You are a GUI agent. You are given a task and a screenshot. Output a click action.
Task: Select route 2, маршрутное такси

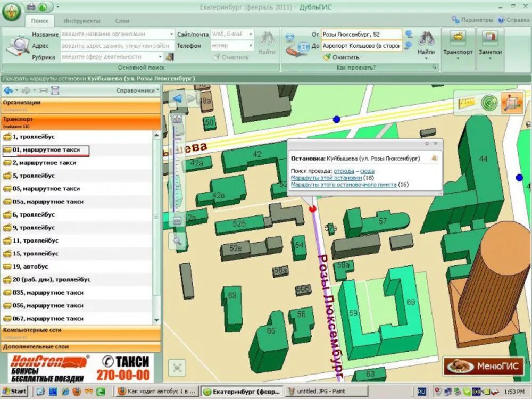point(77,162)
